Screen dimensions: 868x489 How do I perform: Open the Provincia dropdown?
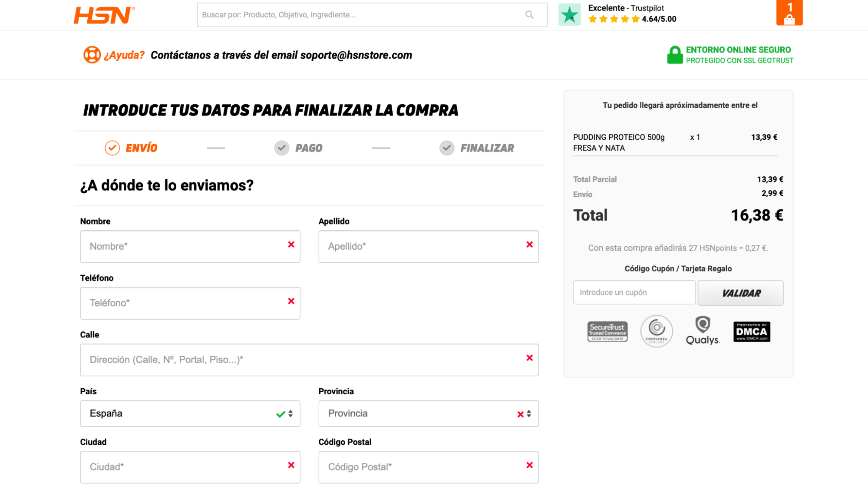coord(428,413)
